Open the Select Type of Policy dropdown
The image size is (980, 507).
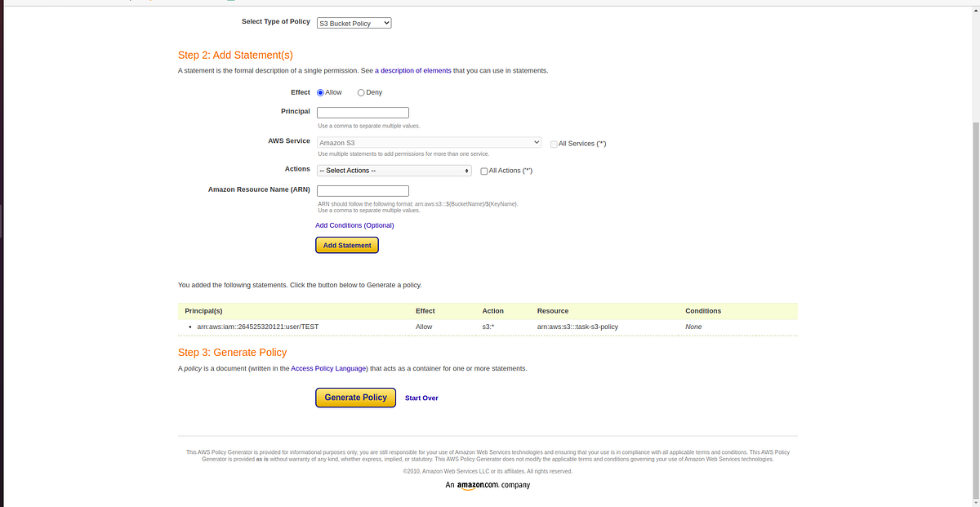coord(353,23)
